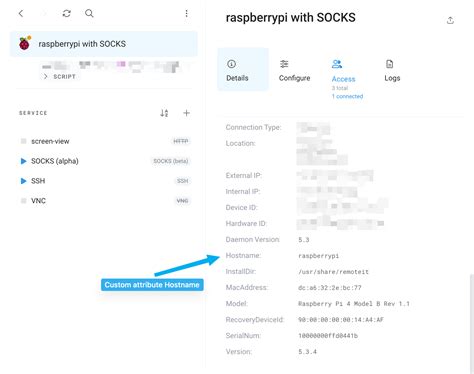Select the RecoveryDeviceId value
Image resolution: width=474 pixels, height=374 pixels.
pos(341,320)
